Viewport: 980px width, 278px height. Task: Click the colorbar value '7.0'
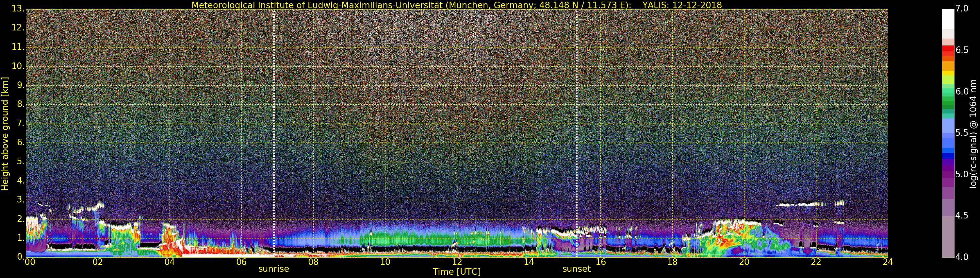coord(962,9)
